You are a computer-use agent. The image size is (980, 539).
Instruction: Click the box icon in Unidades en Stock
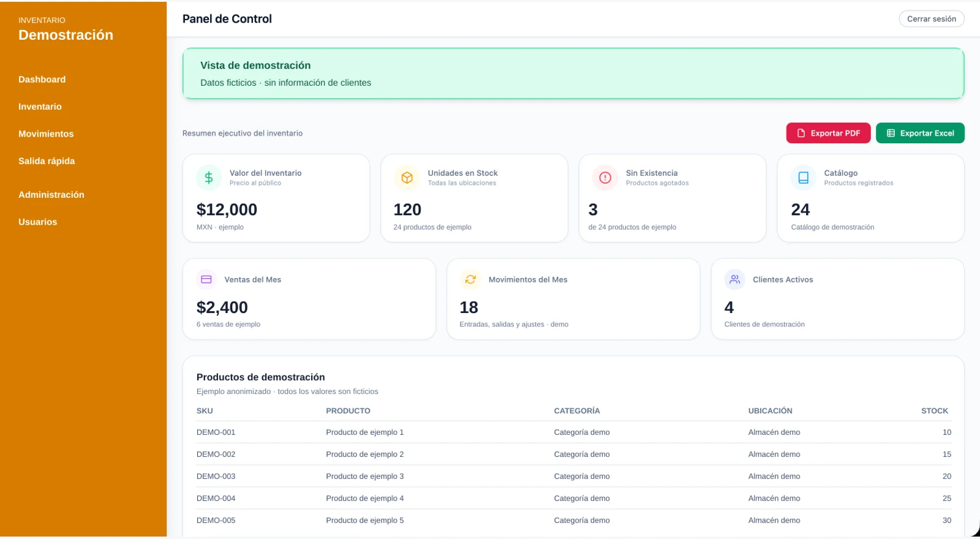pos(407,178)
